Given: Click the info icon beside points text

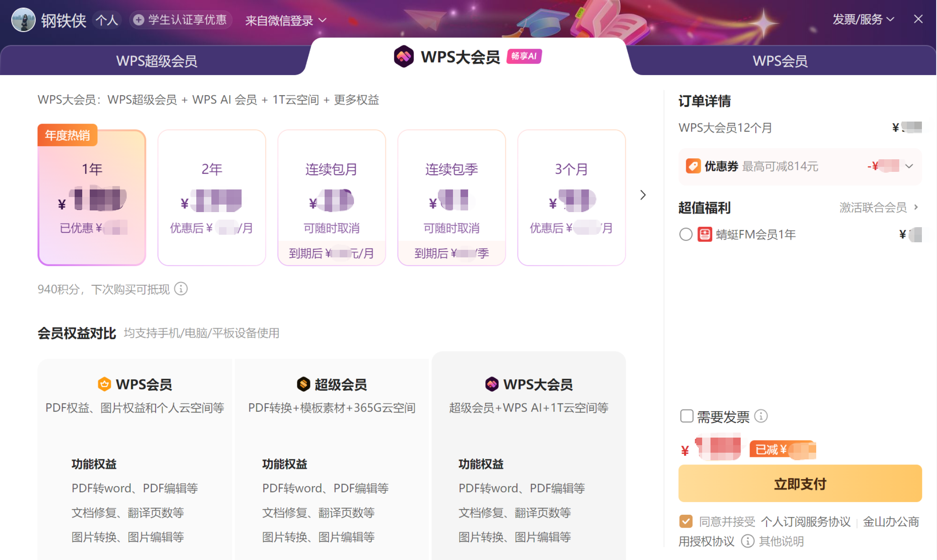Looking at the screenshot, I should coord(181,289).
